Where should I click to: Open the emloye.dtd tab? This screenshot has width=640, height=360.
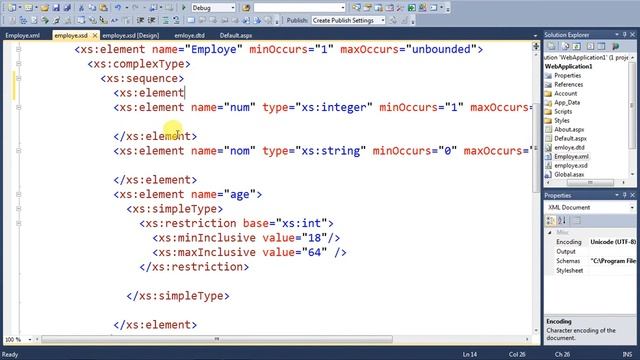[x=189, y=36]
